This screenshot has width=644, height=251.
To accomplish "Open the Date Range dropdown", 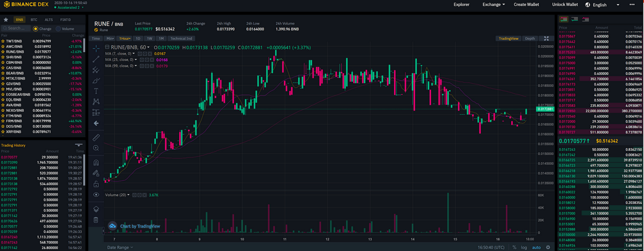I will (120, 247).
